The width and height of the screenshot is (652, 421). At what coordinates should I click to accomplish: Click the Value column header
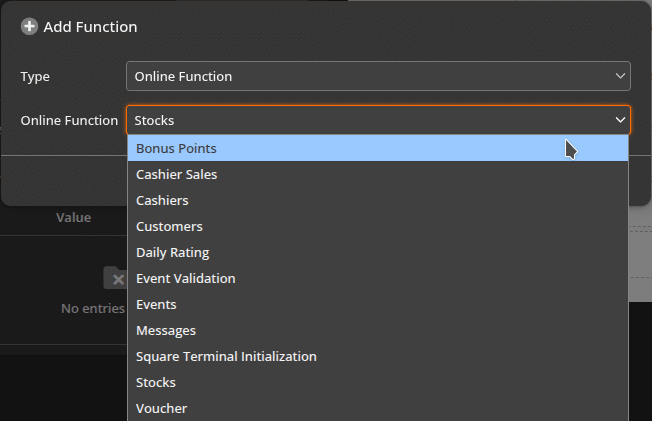click(x=74, y=218)
